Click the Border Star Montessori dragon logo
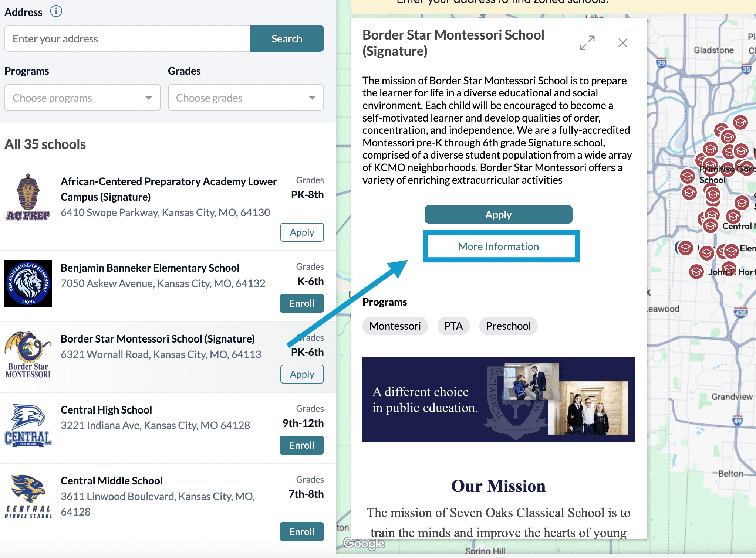Viewport: 756px width, 558px height. 28,353
